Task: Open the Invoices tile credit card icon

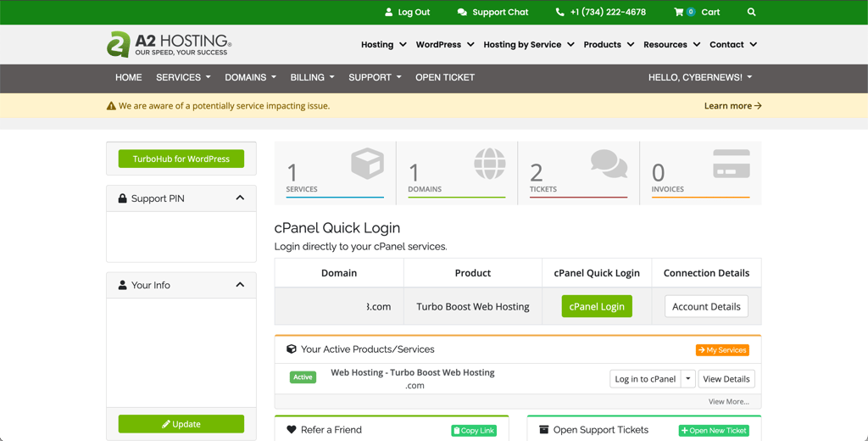Action: coord(732,164)
